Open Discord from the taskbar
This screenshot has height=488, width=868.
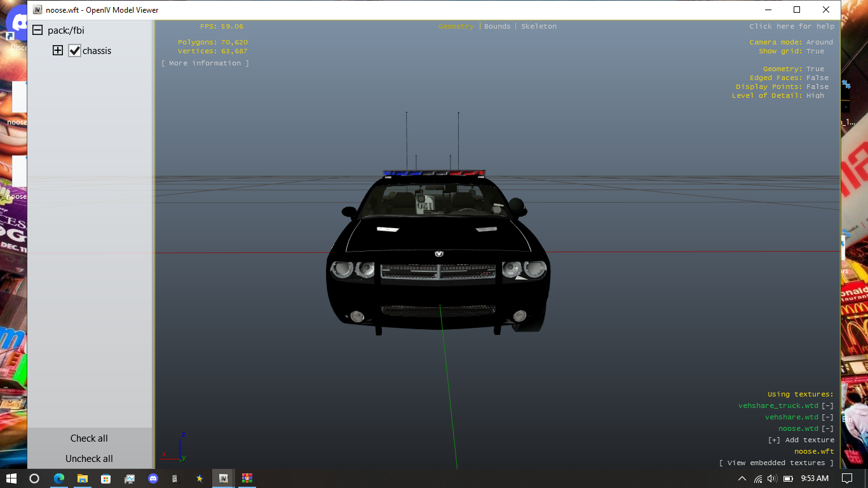153,478
